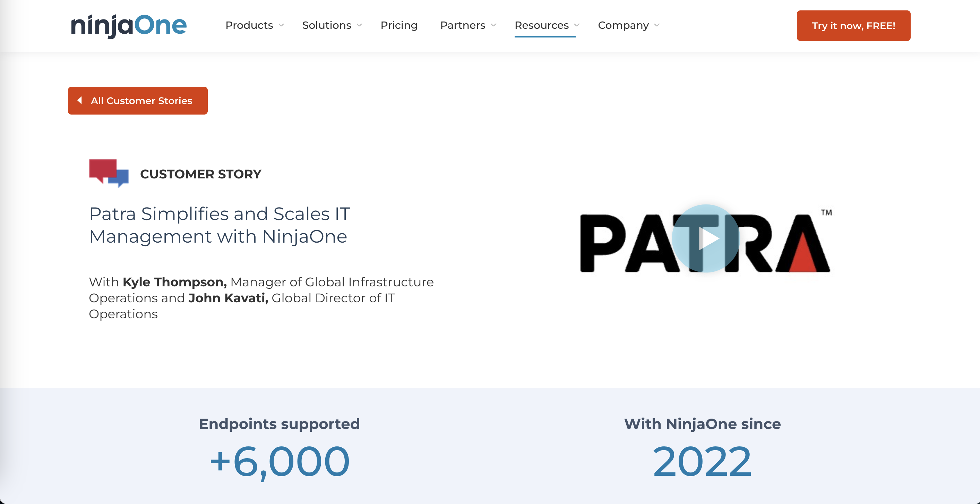Click the Try it now, FREE! button
Viewport: 980px width, 504px height.
pyautogui.click(x=853, y=26)
